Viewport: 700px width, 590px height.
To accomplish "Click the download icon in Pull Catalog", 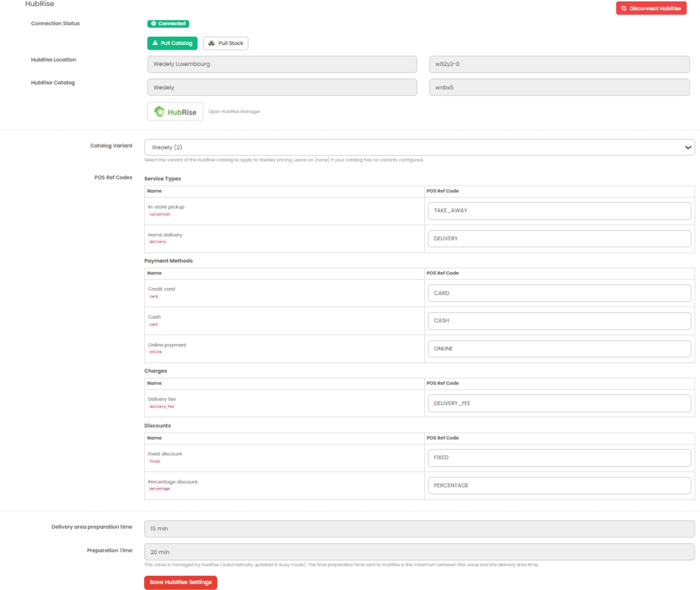I will click(155, 43).
